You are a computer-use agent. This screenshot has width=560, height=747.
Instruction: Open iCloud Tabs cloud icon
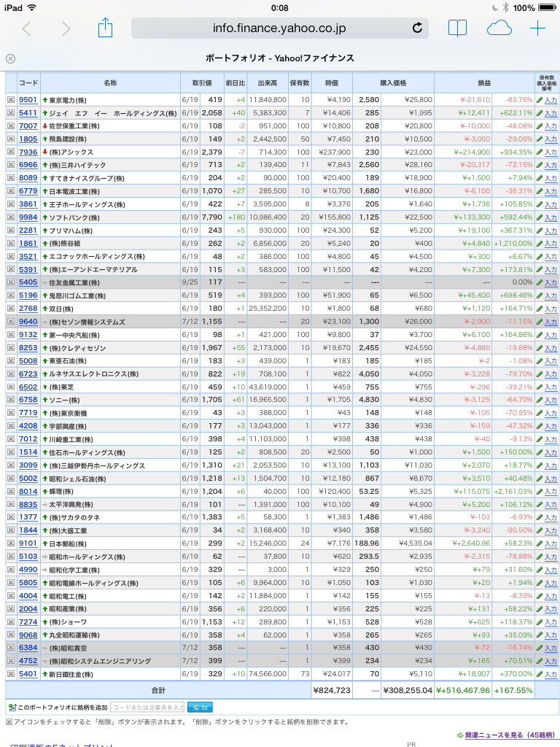(499, 28)
